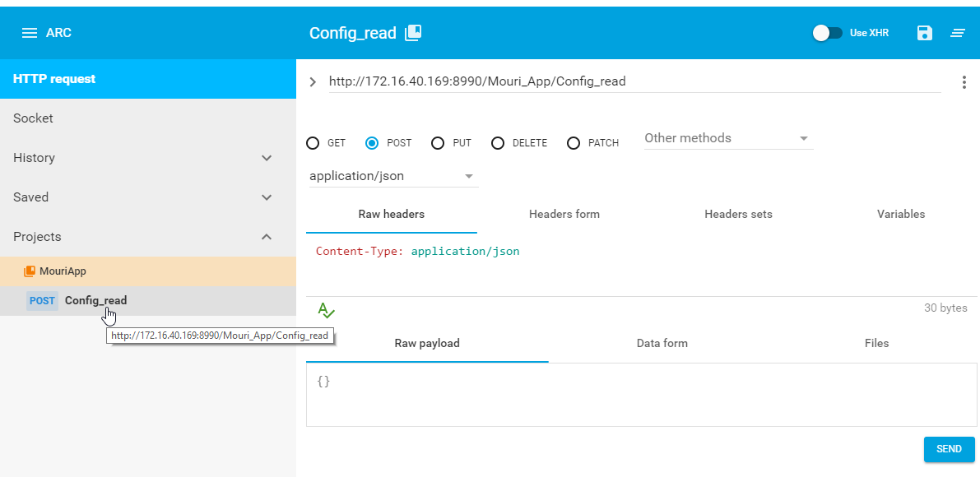Open the sort/menu icon in top-right corner
This screenshot has width=980, height=477.
(x=957, y=33)
